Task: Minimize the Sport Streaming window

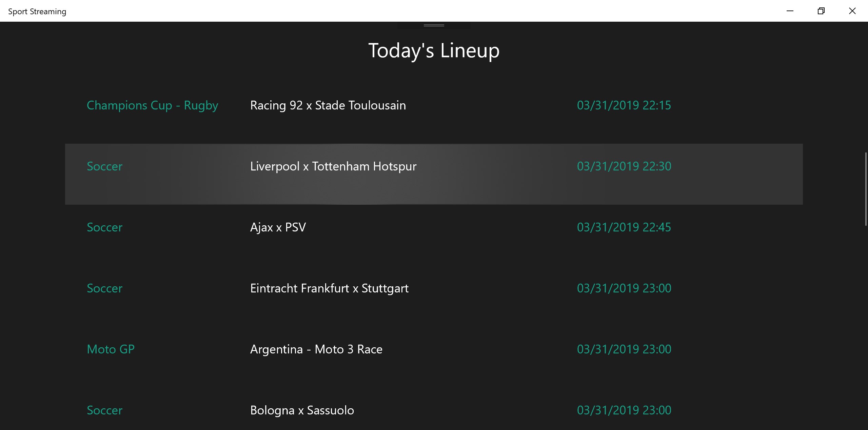Action: pyautogui.click(x=790, y=11)
